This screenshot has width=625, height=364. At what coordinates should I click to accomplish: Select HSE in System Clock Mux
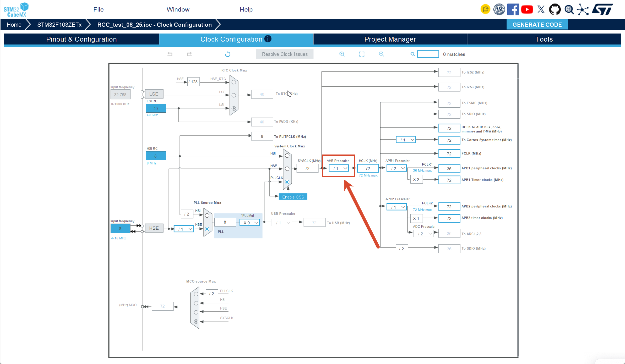[x=287, y=169]
